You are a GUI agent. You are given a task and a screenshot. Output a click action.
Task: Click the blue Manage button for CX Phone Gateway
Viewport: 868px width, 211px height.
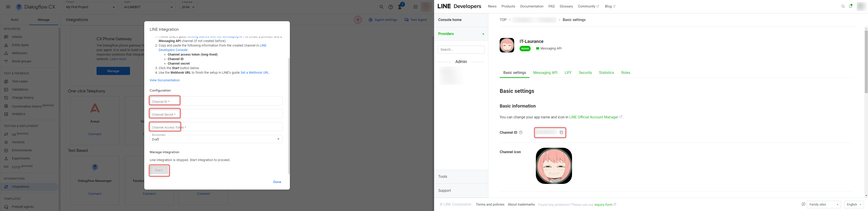click(113, 71)
